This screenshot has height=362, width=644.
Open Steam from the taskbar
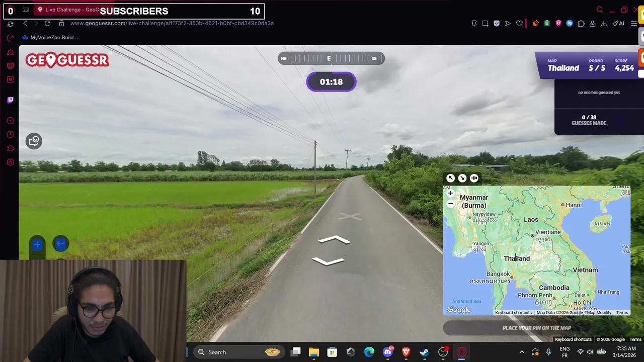tap(424, 352)
